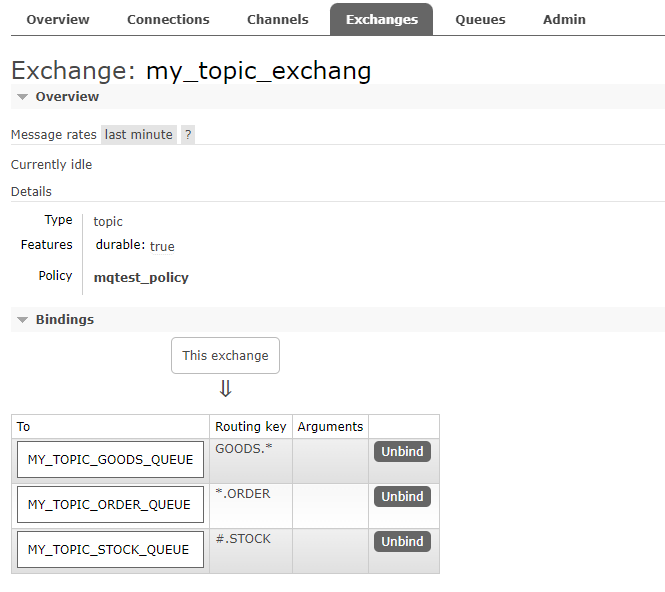Switch to the Connections tab

pos(168,19)
